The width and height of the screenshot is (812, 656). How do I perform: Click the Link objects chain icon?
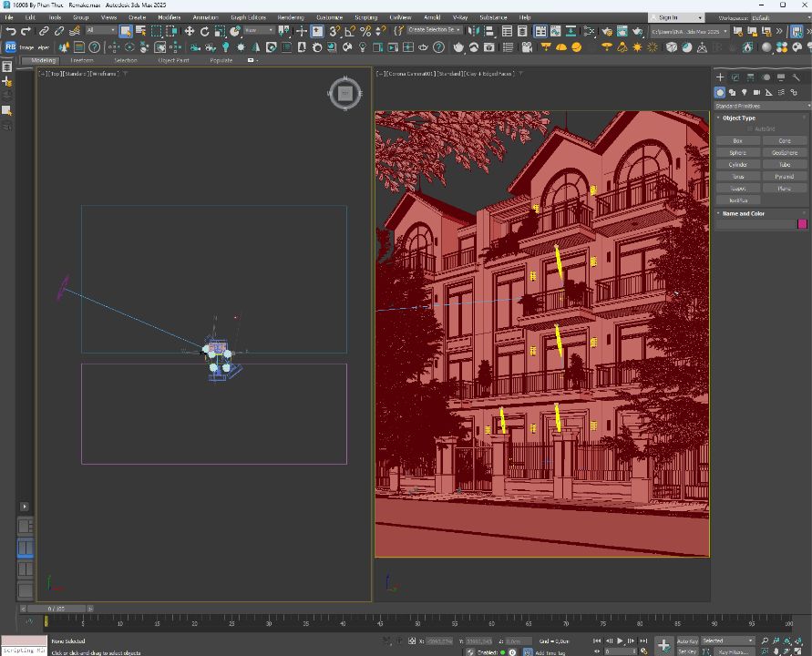pos(44,31)
